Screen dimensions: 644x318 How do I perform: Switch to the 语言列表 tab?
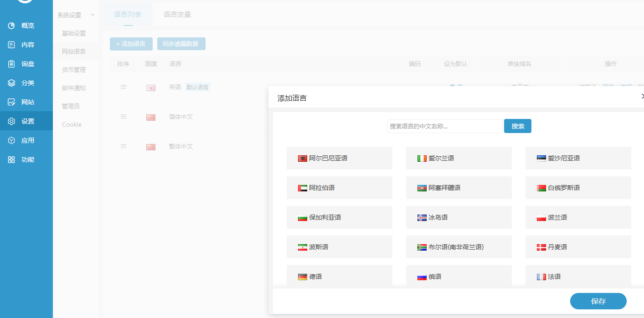[128, 15]
